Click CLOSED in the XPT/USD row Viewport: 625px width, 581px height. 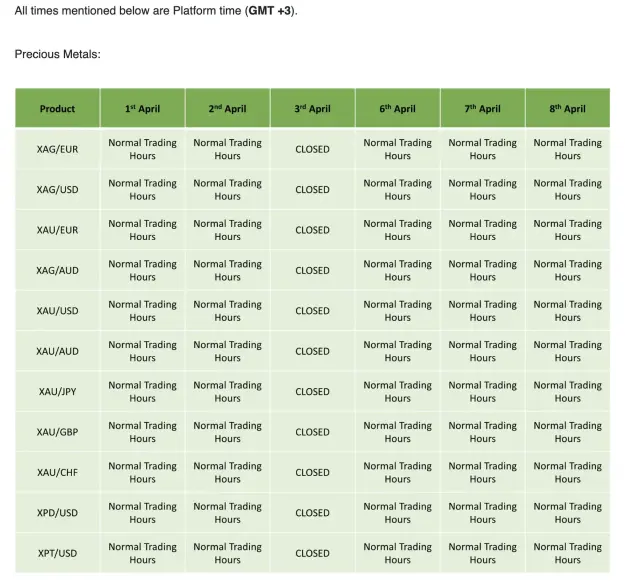click(312, 553)
